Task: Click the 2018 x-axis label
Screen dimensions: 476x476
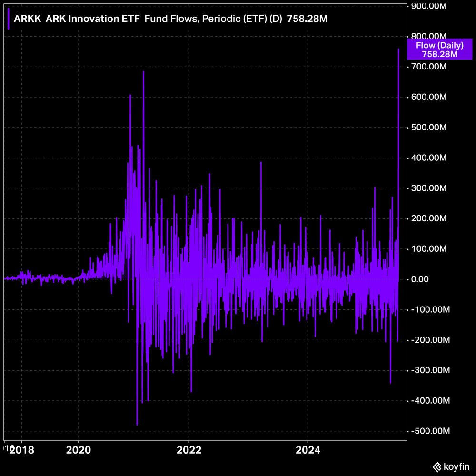Action: point(22,450)
